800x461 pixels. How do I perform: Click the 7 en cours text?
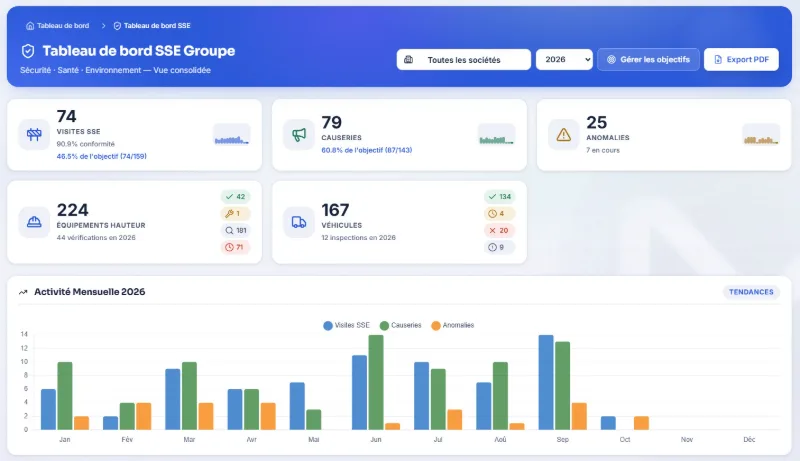(603, 150)
